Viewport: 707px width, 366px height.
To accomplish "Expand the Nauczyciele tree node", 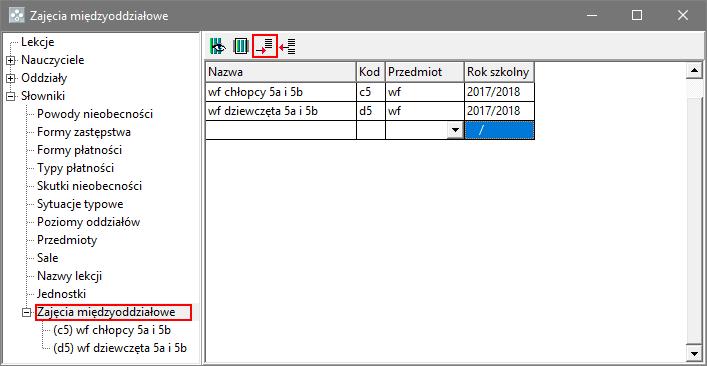I will pos(10,60).
